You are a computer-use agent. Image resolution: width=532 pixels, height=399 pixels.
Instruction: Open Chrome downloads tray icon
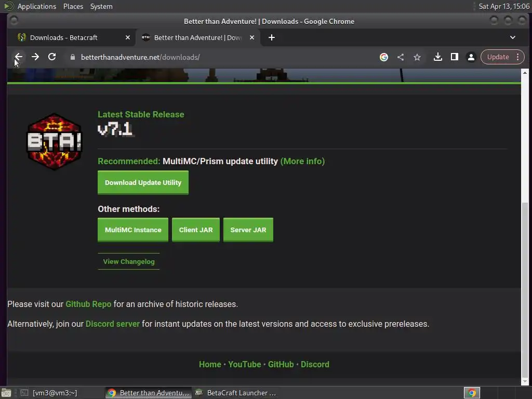coord(437,57)
